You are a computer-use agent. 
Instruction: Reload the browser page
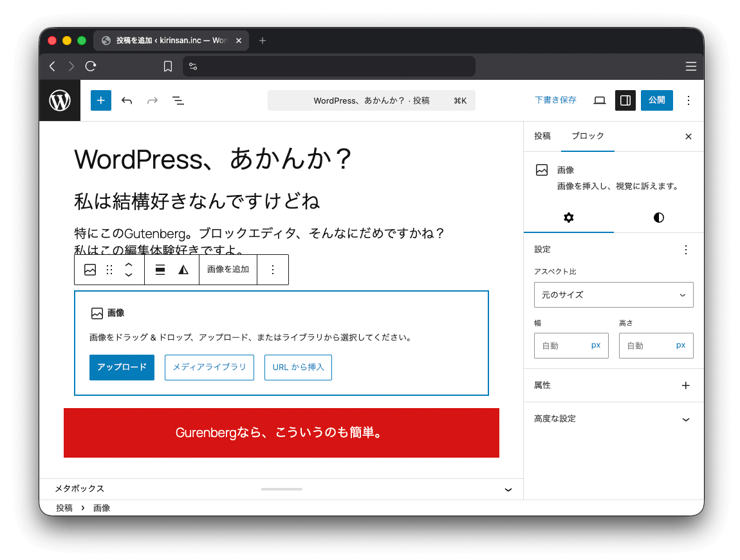91,66
